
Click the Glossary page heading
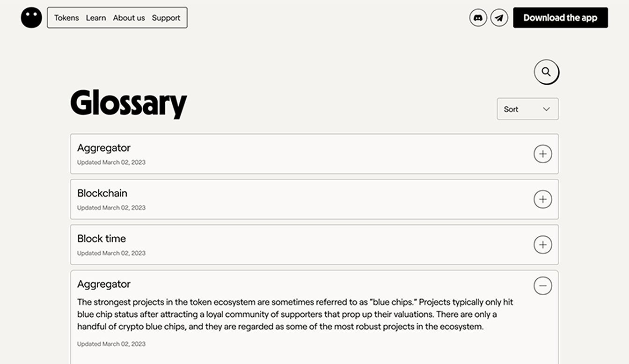[129, 103]
